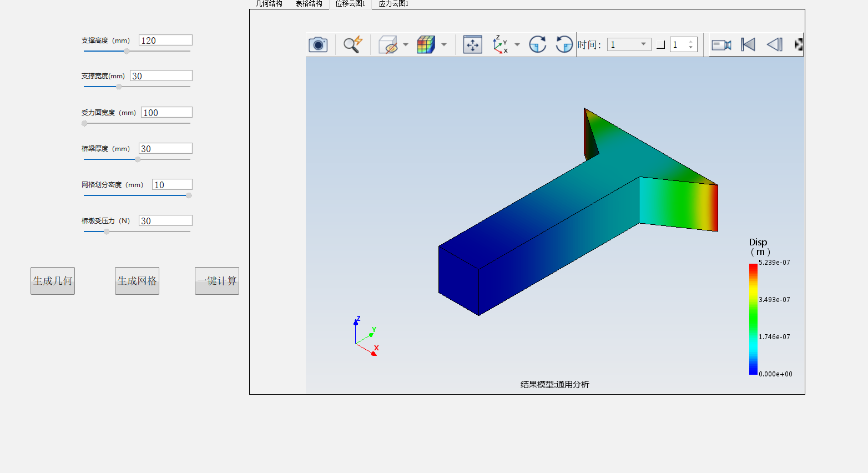Rotate the view clockwise
This screenshot has height=473, width=868.
[x=537, y=44]
